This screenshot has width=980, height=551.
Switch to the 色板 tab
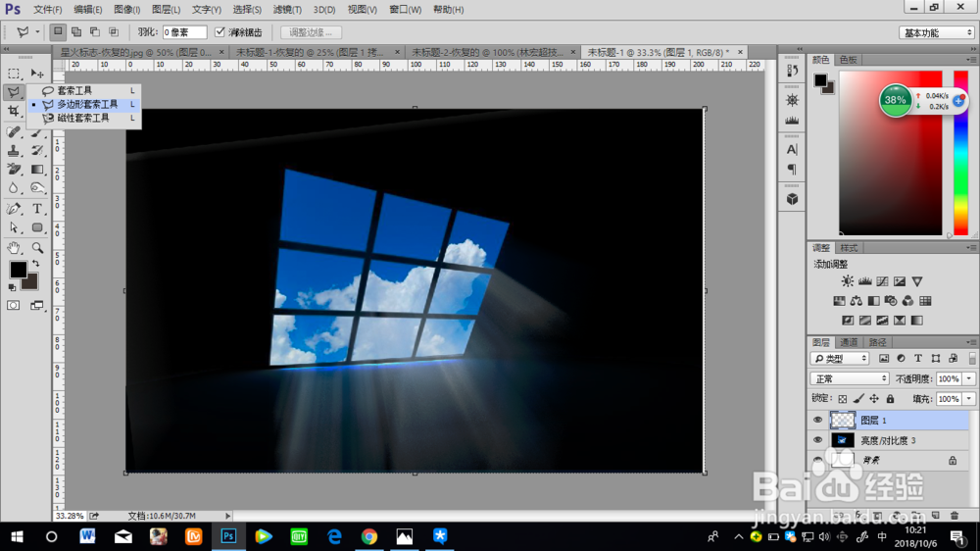[848, 60]
